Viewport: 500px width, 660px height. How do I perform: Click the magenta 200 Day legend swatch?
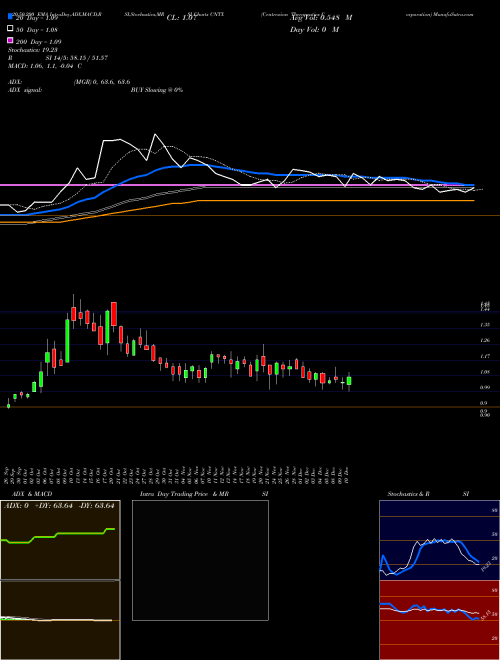[10, 41]
